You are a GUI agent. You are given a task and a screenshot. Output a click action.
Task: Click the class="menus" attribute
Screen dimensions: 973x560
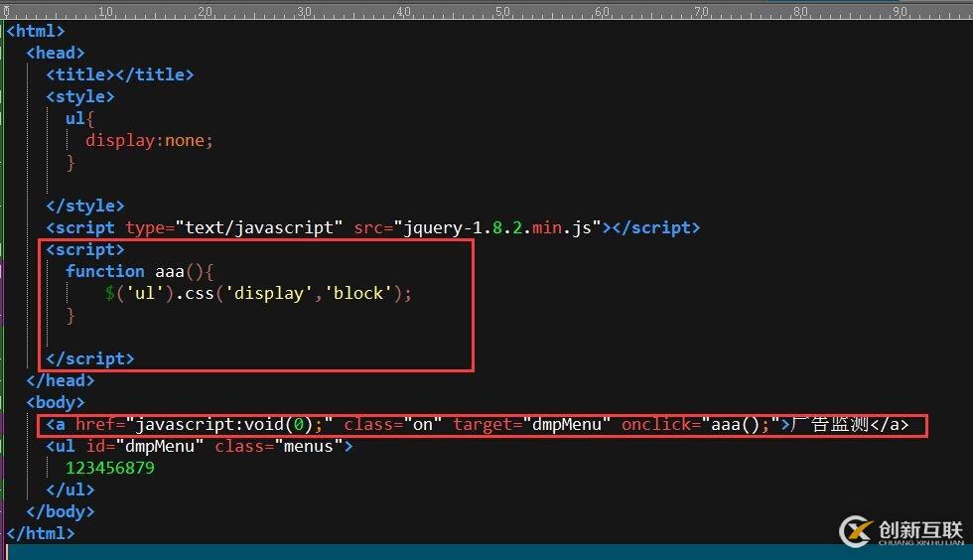point(279,447)
